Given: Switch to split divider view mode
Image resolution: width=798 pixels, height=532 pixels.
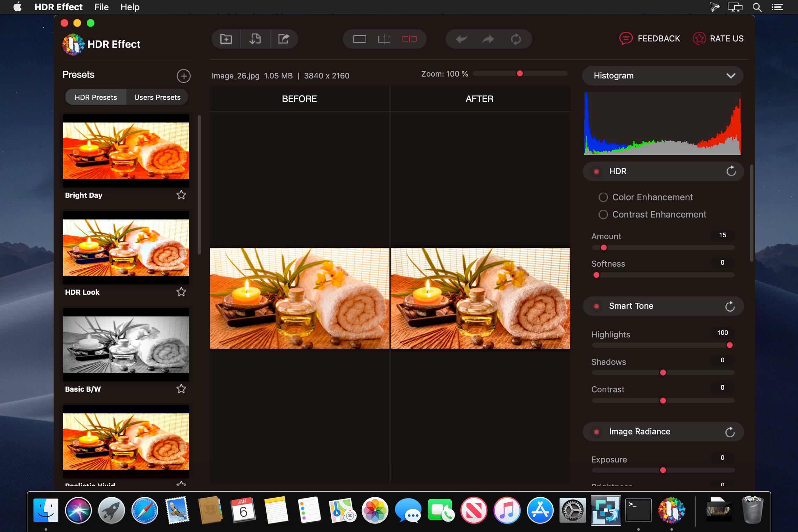Looking at the screenshot, I should click(384, 39).
